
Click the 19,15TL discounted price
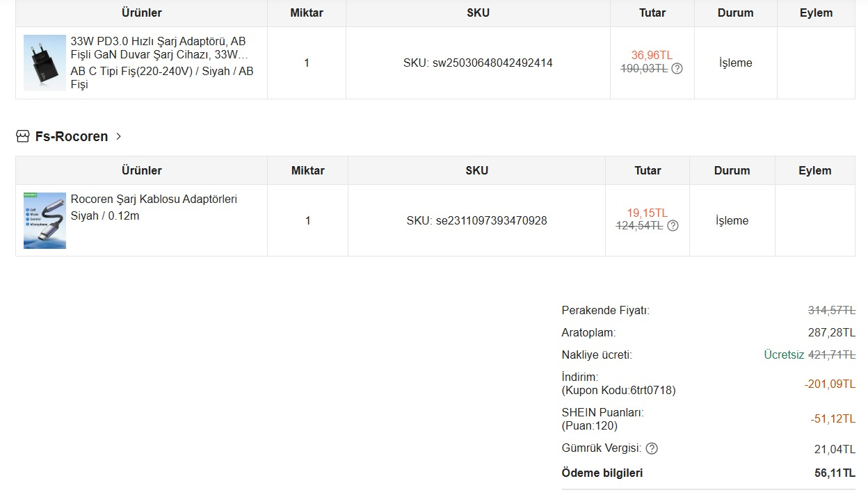(647, 213)
